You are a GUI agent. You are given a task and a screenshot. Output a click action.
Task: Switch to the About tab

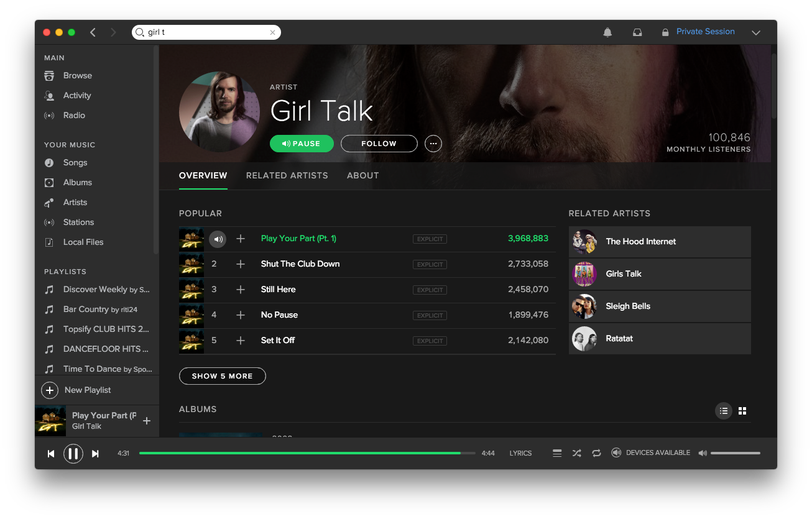pyautogui.click(x=363, y=175)
